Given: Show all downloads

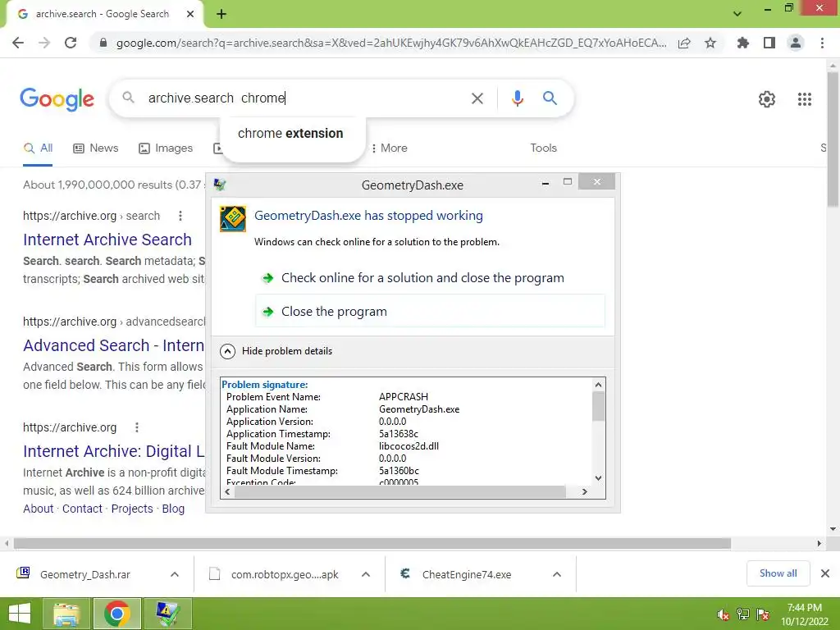Looking at the screenshot, I should tap(778, 573).
